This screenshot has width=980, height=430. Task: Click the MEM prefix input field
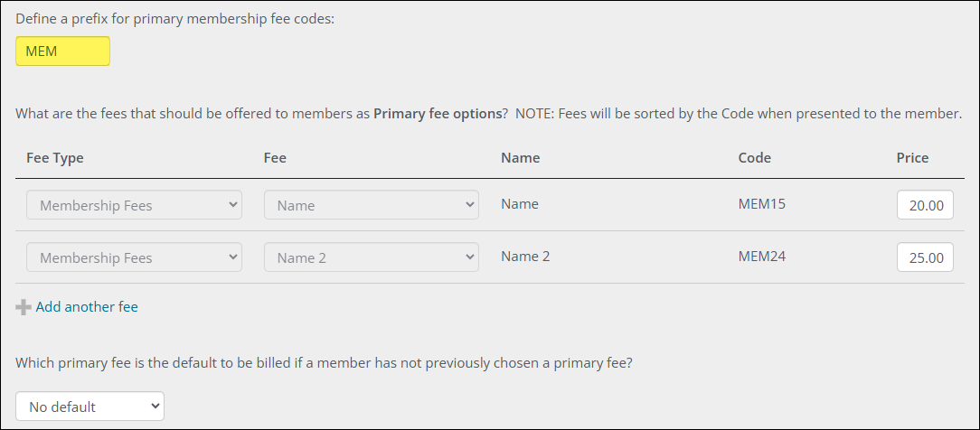pyautogui.click(x=62, y=51)
